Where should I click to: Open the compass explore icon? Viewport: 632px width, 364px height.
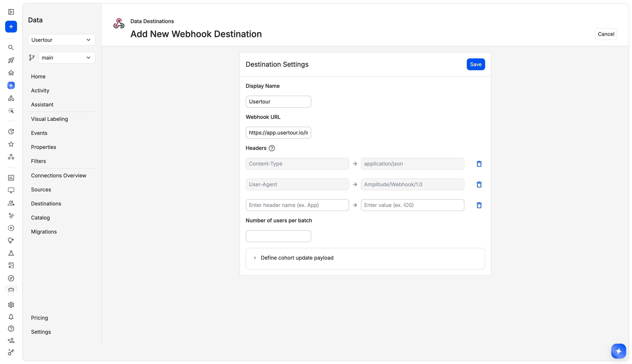[x=11, y=278]
